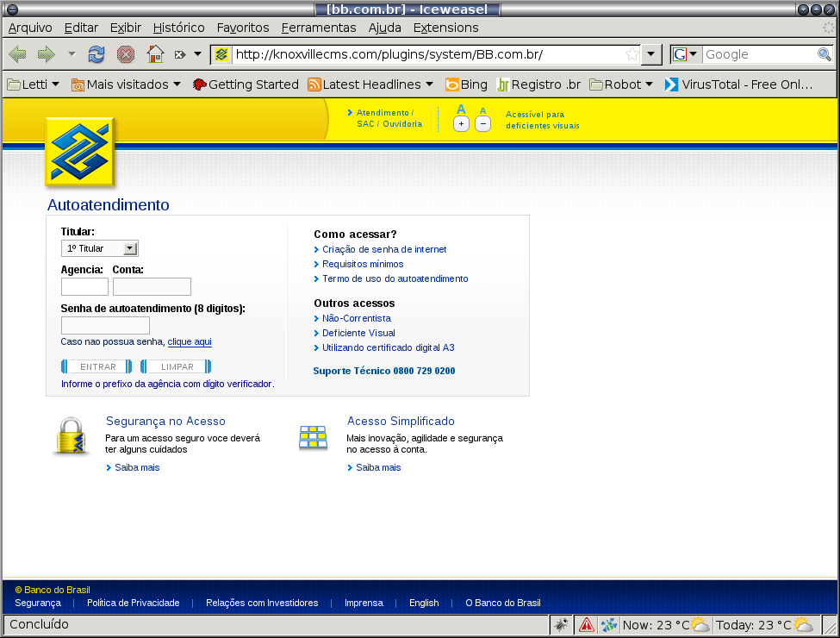Screen dimensions: 840x638
Task: Increase font size with the plus button
Action: click(x=461, y=124)
